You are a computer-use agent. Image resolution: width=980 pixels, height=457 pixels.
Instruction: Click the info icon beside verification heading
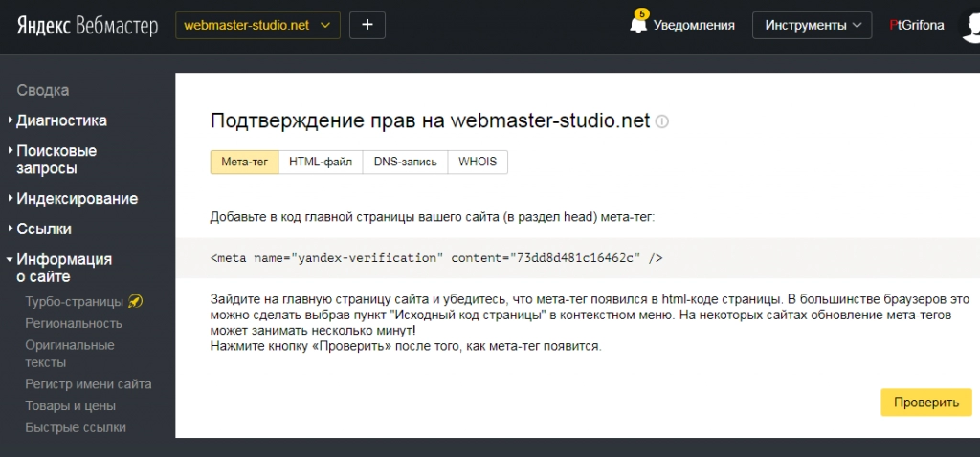pyautogui.click(x=662, y=121)
